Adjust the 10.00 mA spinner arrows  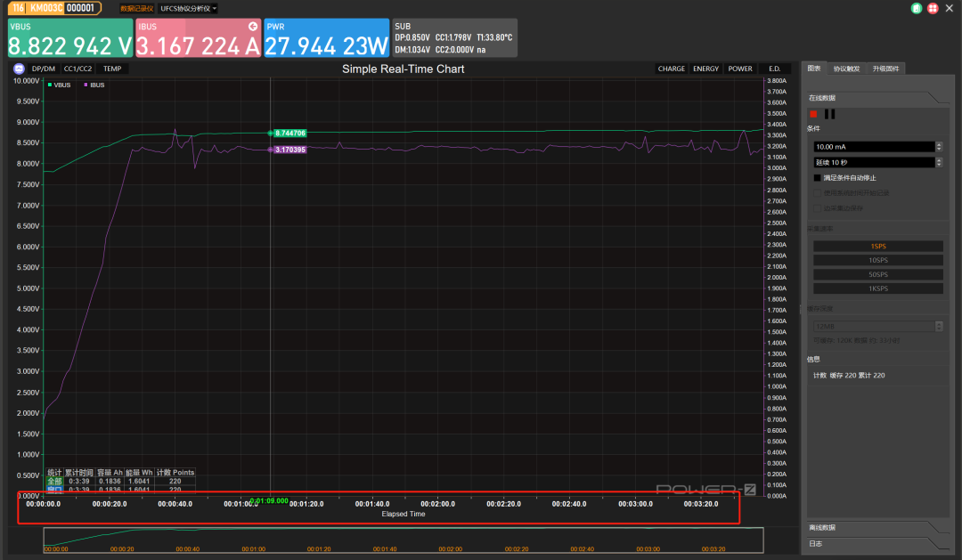pos(939,147)
